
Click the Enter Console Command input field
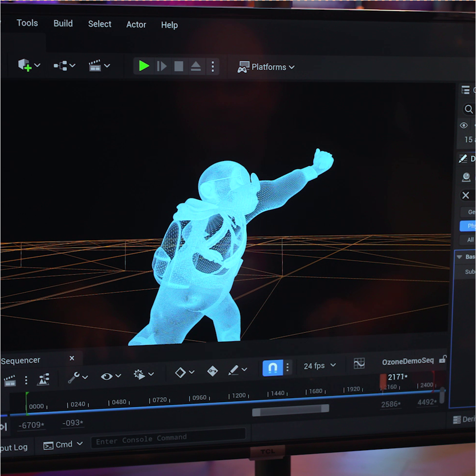pos(167,437)
